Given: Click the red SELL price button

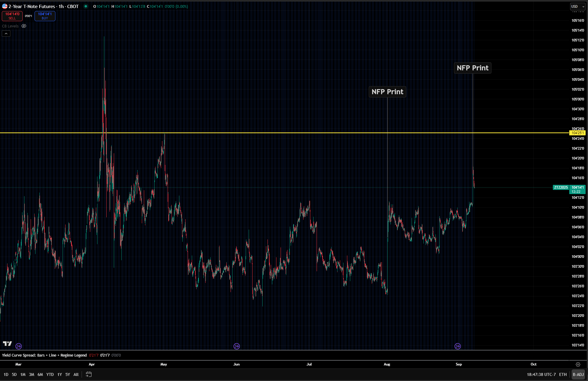Looking at the screenshot, I should [12, 16].
